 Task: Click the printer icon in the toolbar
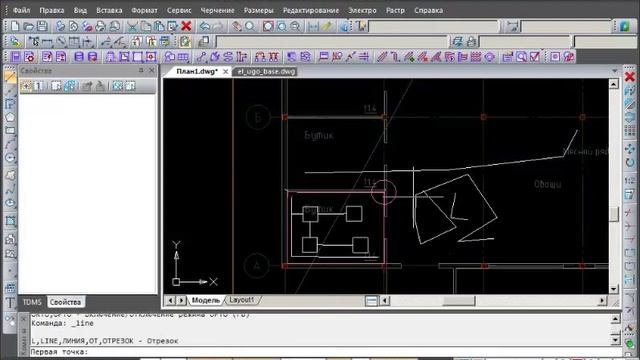pos(100,26)
